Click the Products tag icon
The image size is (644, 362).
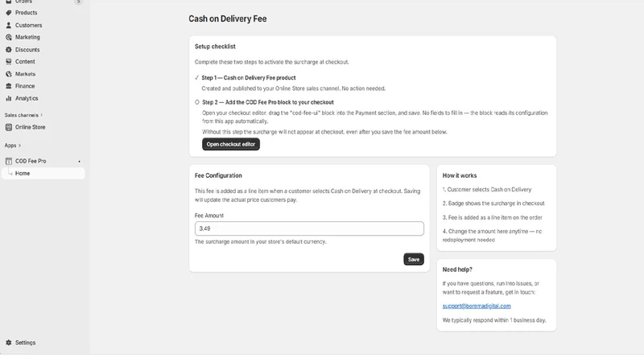(9, 13)
